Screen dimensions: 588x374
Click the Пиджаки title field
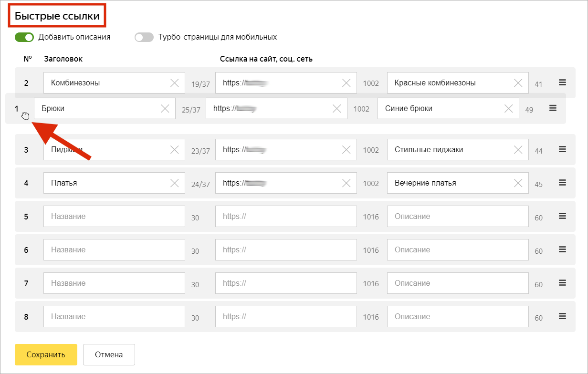coord(105,150)
